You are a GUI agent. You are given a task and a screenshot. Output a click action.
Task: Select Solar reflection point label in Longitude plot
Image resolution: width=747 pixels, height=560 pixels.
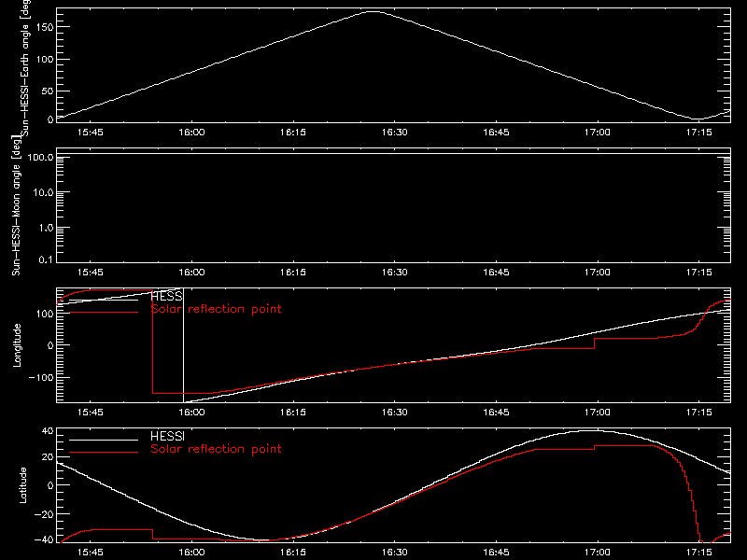(216, 309)
